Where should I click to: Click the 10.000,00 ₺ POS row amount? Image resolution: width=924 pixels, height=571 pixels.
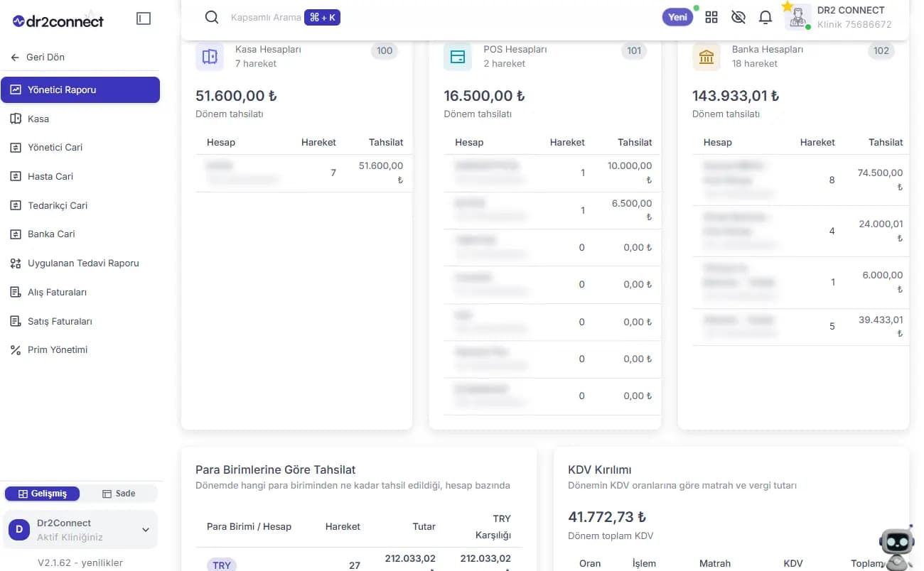tap(629, 173)
